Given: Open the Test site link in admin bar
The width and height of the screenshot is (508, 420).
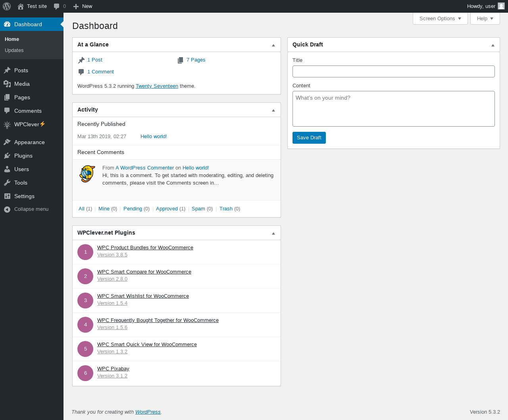Looking at the screenshot, I should pos(32,6).
